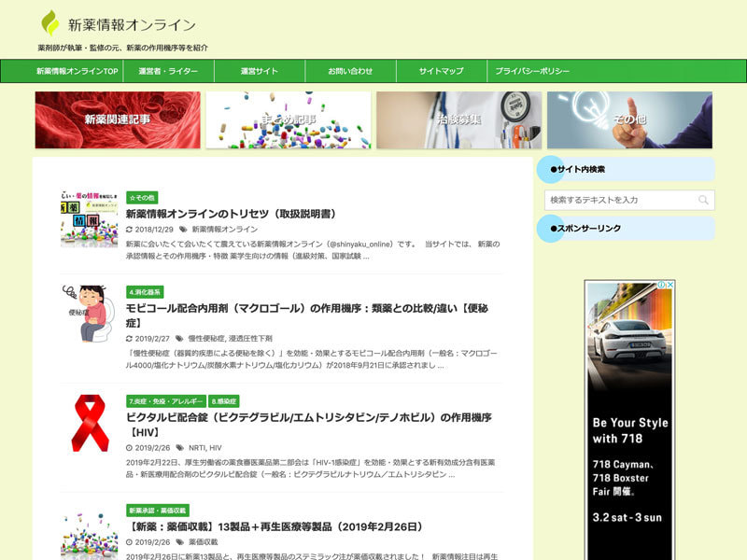Screen dimensions: 747x560
Task: Open the プライバシーポリシー menu item
Action: pyautogui.click(x=532, y=71)
